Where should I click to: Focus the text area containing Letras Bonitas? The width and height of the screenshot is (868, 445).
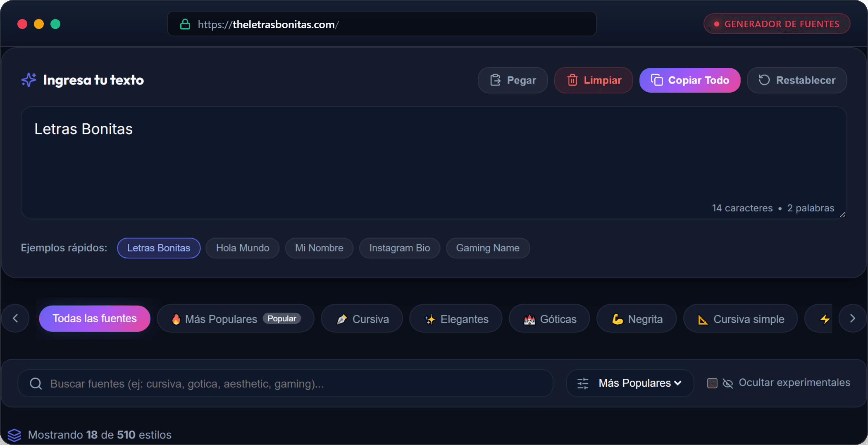[x=434, y=163]
